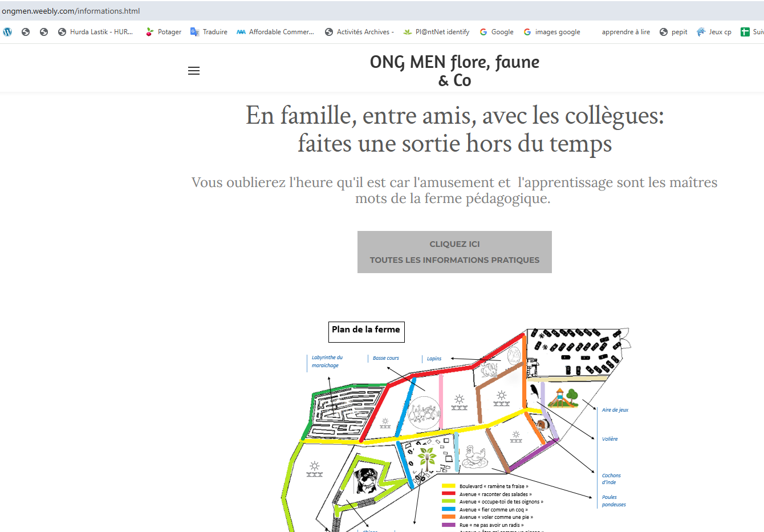This screenshot has height=532, width=764.
Task: Open the Traduire bookmark
Action: point(209,32)
